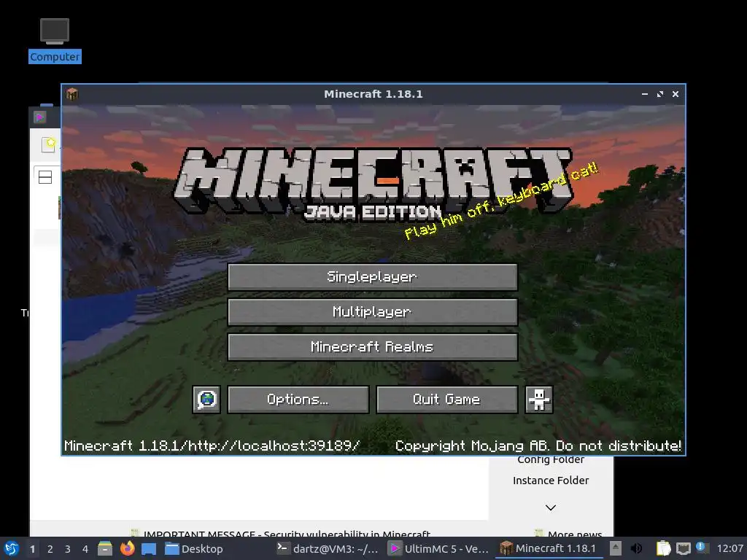Open the Desktop folder taskbar entry
The image size is (747, 560).
coord(193,549)
